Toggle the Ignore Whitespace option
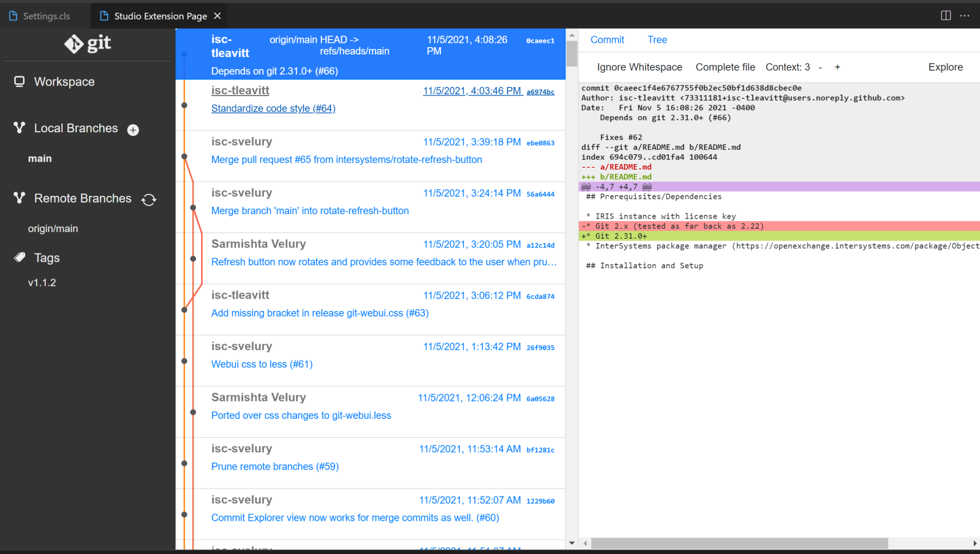 639,67
